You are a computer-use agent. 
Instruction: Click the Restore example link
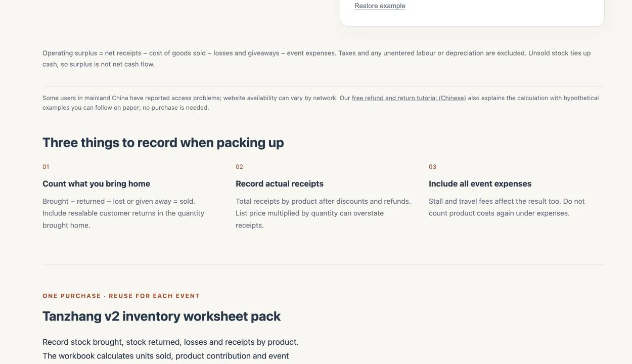pyautogui.click(x=380, y=6)
